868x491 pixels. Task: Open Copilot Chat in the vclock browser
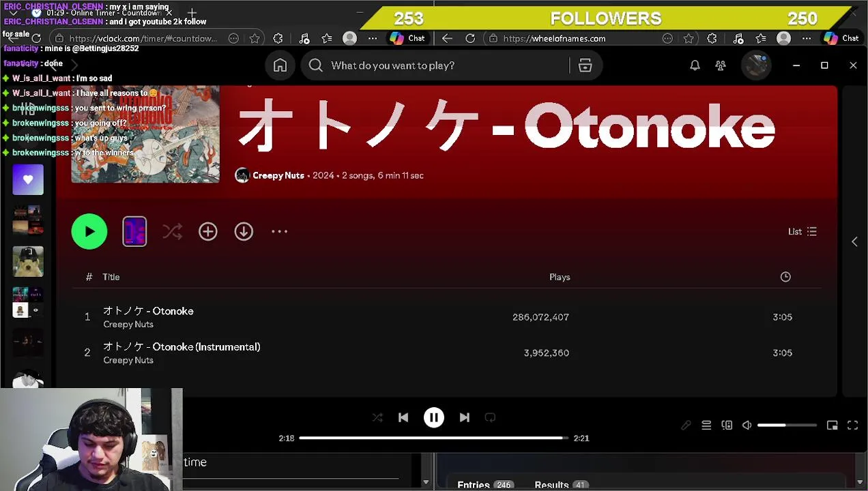click(x=408, y=39)
